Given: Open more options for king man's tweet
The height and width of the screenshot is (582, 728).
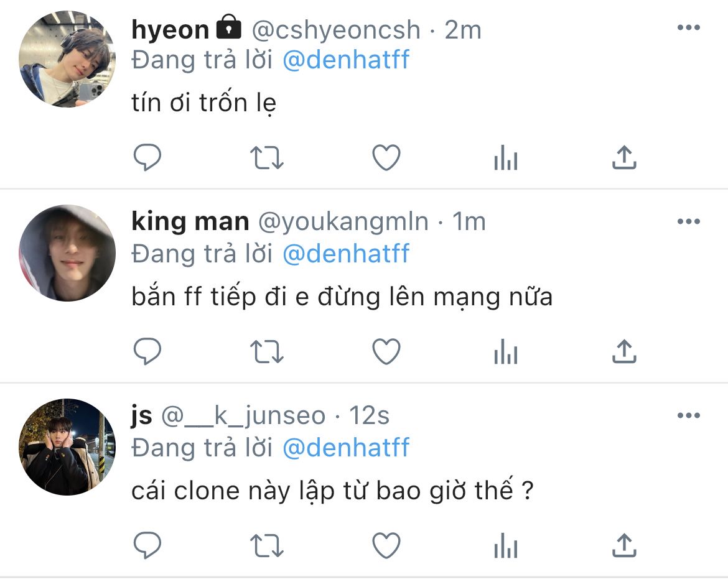Looking at the screenshot, I should point(688,222).
